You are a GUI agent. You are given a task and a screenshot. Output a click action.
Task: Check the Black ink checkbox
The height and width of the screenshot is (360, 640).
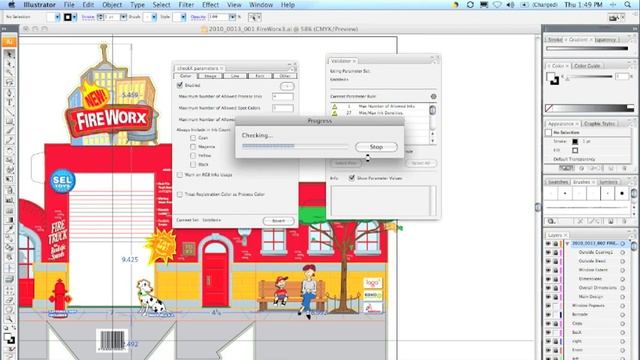pyautogui.click(x=193, y=164)
